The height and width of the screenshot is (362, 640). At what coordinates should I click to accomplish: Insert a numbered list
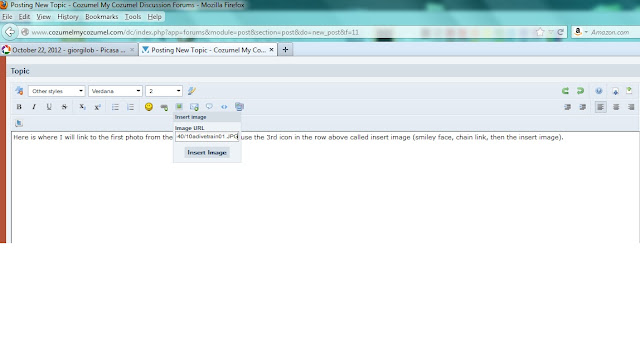(130, 107)
